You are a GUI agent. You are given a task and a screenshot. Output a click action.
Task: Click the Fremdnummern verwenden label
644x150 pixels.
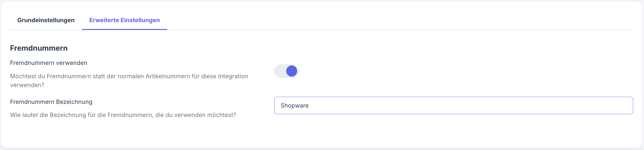pyautogui.click(x=49, y=63)
